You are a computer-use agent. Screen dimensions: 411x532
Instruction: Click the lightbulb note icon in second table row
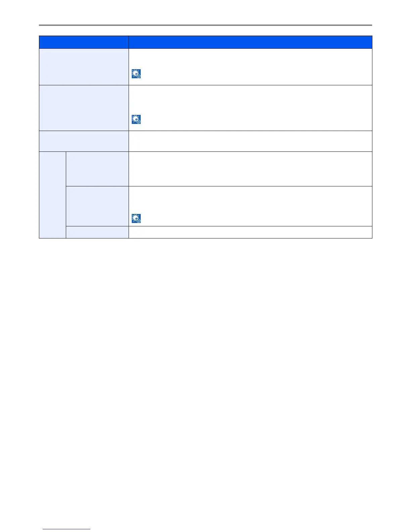136,120
